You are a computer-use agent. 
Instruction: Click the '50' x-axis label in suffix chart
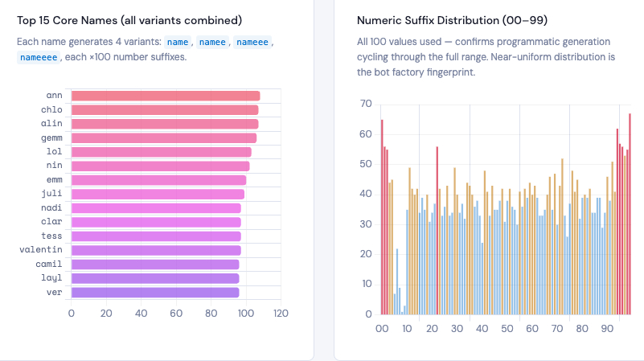[x=507, y=328]
